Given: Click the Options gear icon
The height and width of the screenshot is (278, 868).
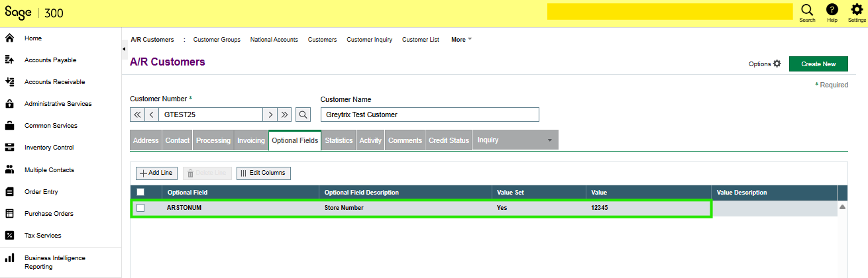Looking at the screenshot, I should (x=777, y=64).
